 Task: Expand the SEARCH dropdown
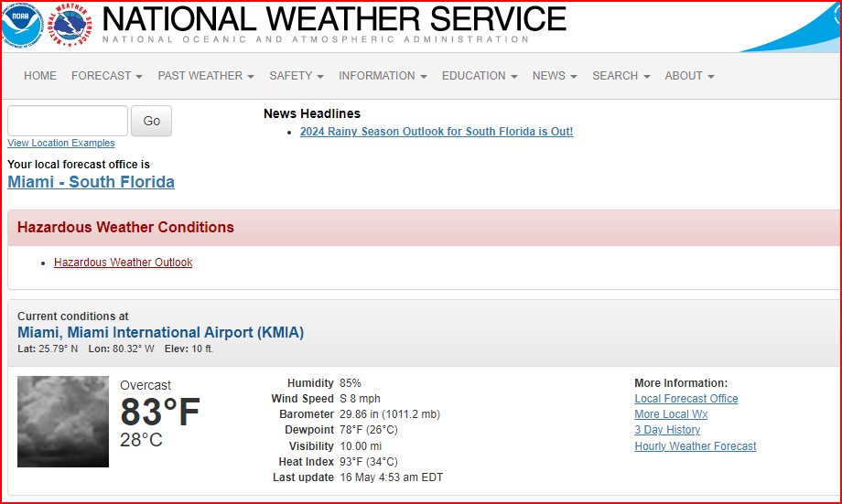(621, 76)
